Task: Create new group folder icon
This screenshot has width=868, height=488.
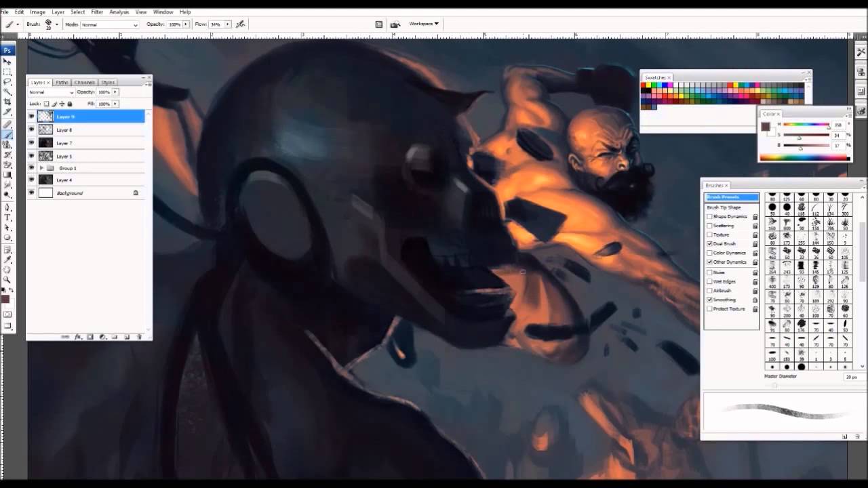Action: coord(115,337)
